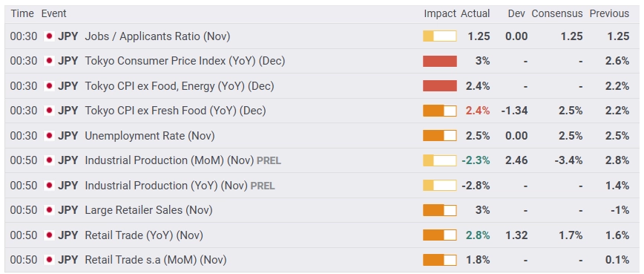The width and height of the screenshot is (644, 274).
Task: Click the Time column header
Action: click(x=22, y=13)
